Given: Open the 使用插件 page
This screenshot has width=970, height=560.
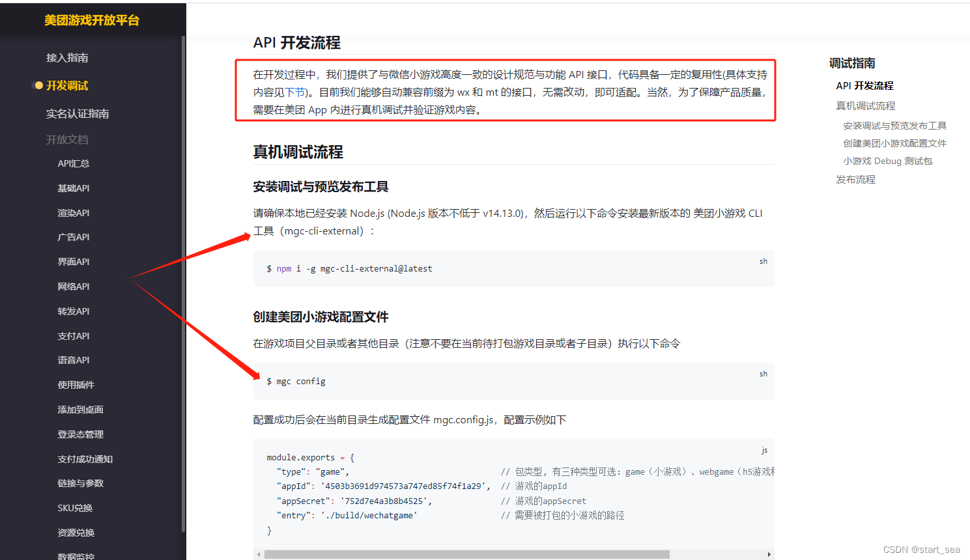Looking at the screenshot, I should (x=76, y=385).
